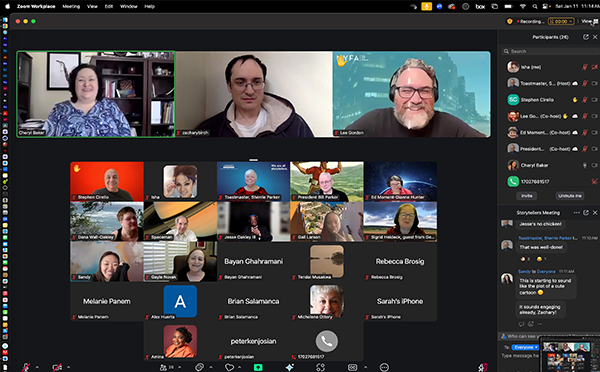
Task: Open the AI Companion sparkle icon
Action: point(290,367)
